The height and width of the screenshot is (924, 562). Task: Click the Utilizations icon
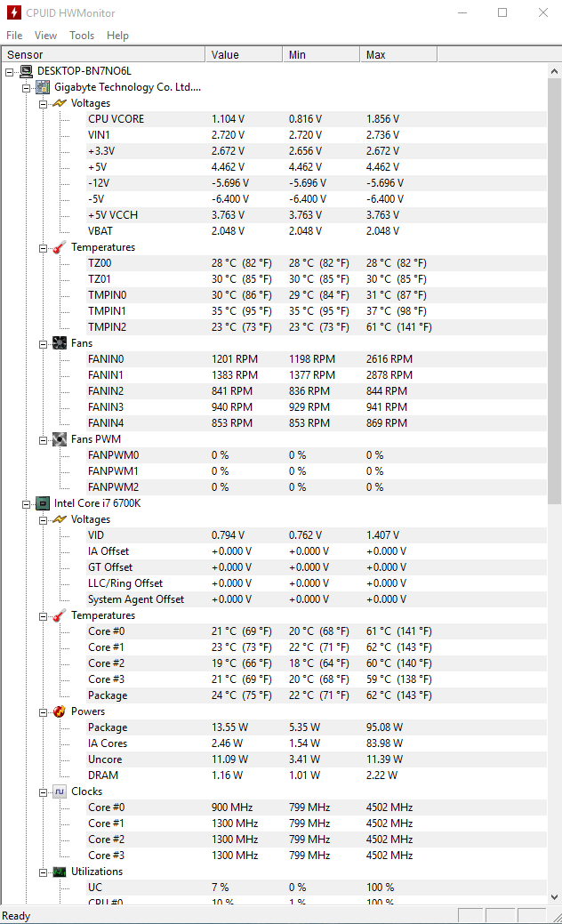point(60,872)
